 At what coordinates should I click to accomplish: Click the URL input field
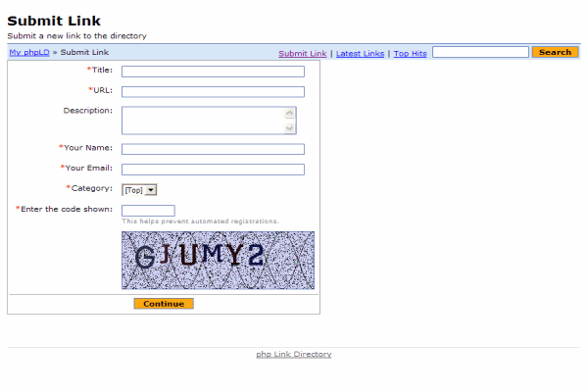(x=213, y=91)
